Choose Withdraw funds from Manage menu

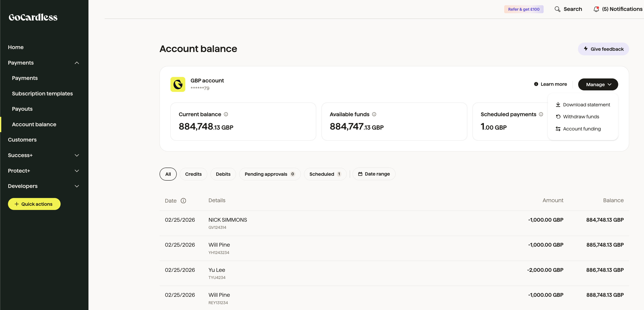581,117
